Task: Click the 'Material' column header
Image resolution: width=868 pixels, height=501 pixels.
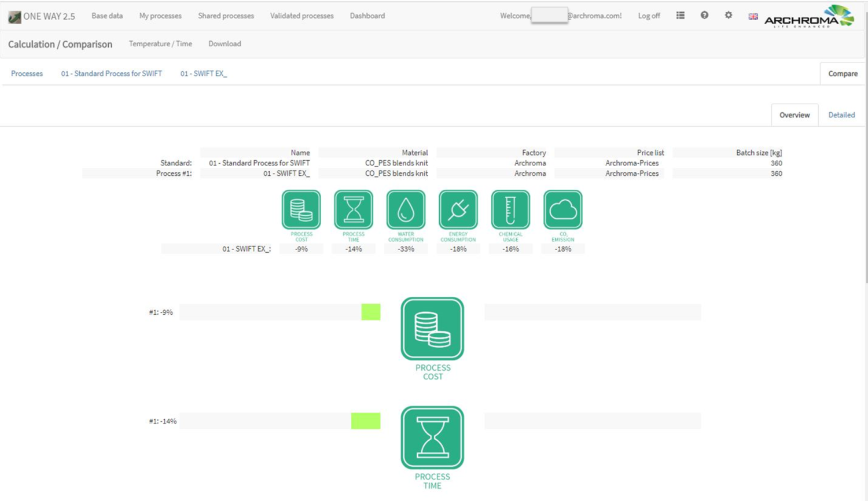Action: click(415, 153)
